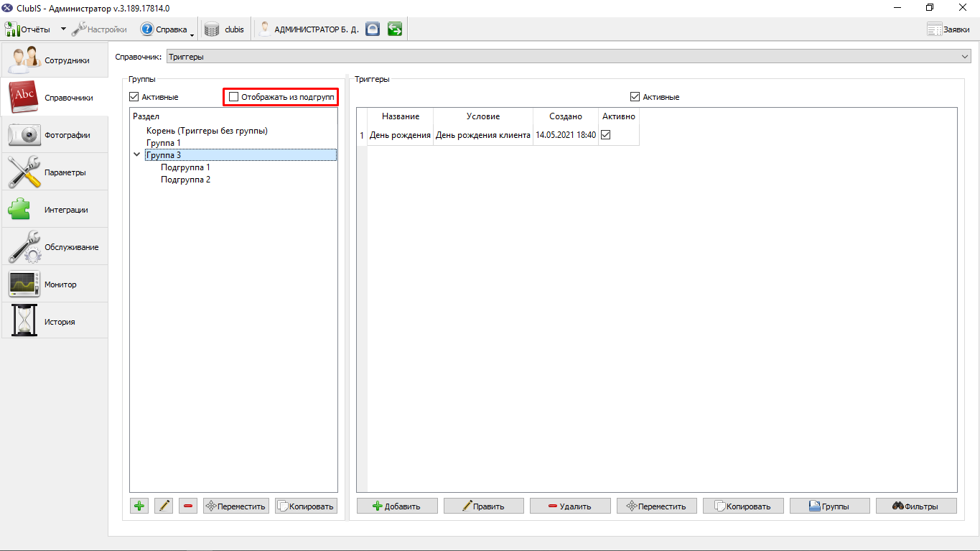
Task: Click the green switch-user arrows icon
Action: [x=394, y=29]
